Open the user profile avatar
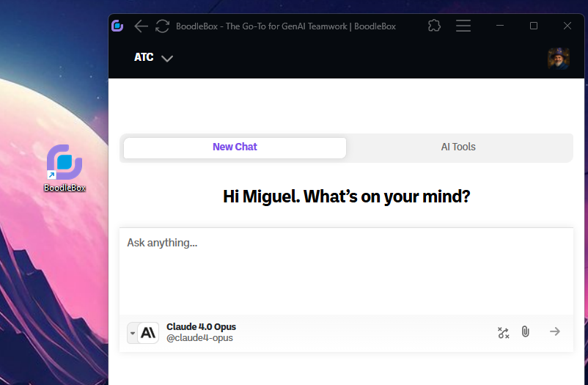 pyautogui.click(x=558, y=59)
